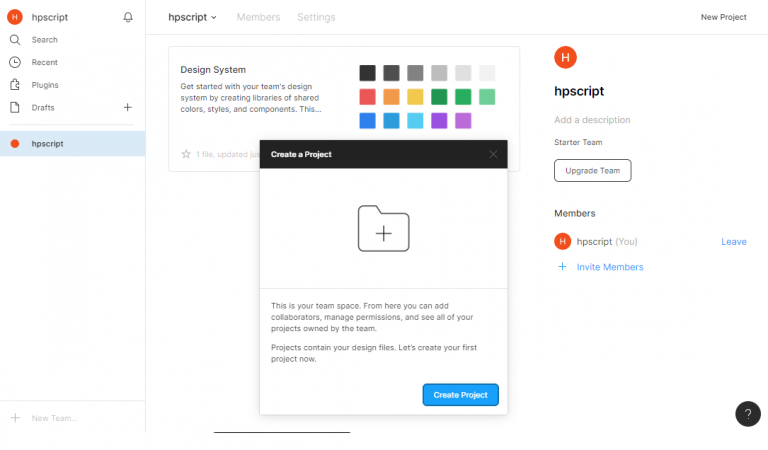The image size is (768, 450).
Task: Click the blue Create Project button
Action: [x=460, y=395]
